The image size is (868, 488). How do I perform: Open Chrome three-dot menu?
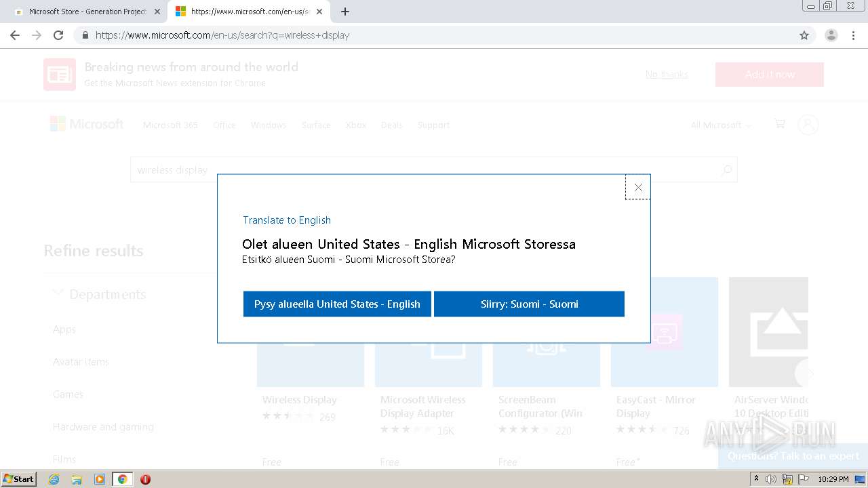pyautogui.click(x=853, y=35)
